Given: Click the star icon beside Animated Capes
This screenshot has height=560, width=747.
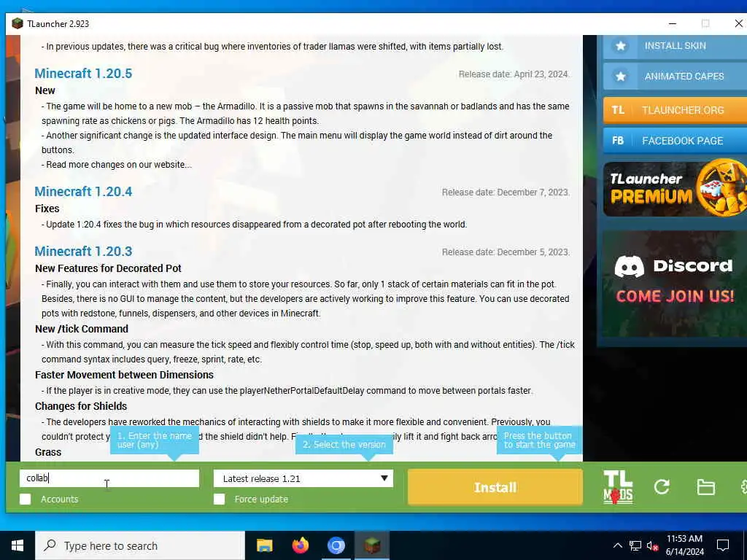Looking at the screenshot, I should 620,76.
